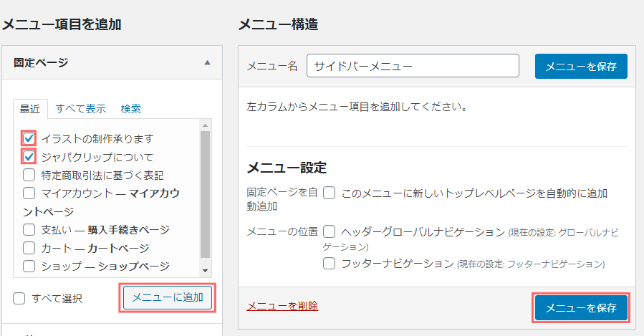Uncheck イラストの制作承ります checkbox
This screenshot has height=336, width=644.
(29, 138)
